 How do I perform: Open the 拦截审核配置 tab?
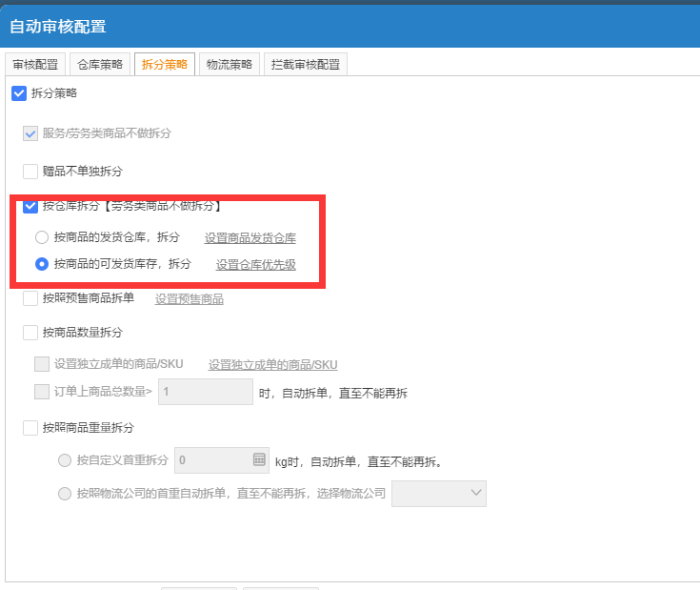(x=306, y=65)
